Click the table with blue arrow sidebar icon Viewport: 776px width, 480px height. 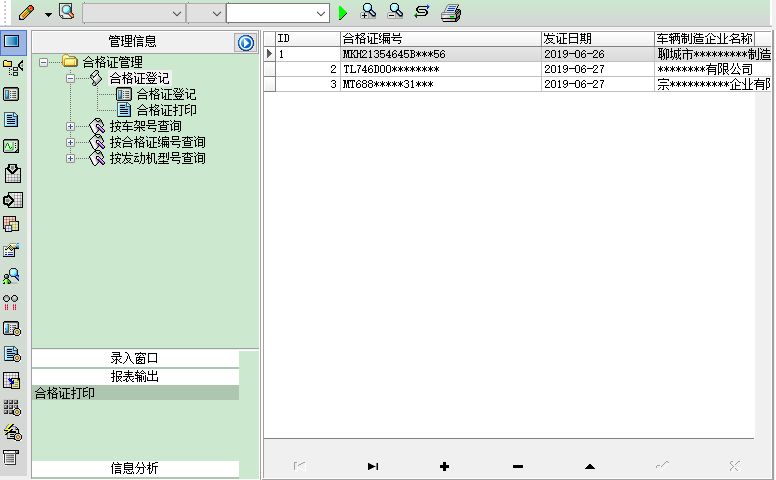12,381
